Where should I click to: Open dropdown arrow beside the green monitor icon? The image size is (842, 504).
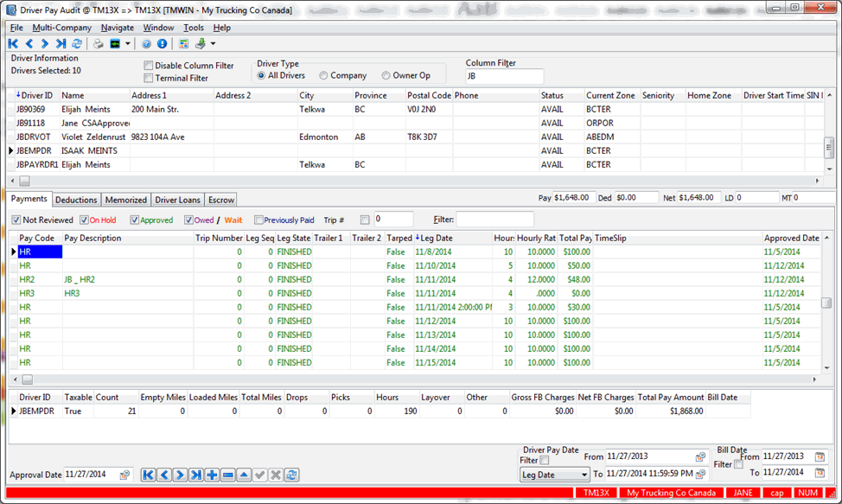pyautogui.click(x=128, y=43)
